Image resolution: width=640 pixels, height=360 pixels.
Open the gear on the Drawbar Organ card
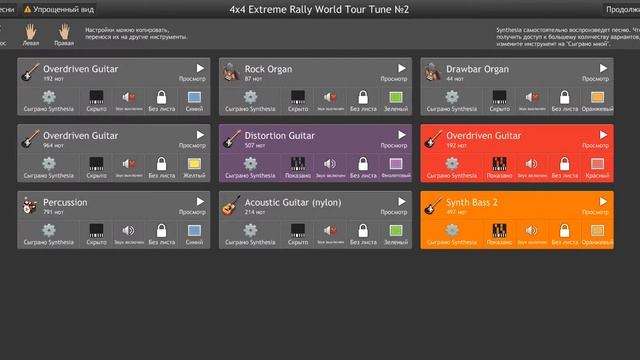[x=452, y=97]
